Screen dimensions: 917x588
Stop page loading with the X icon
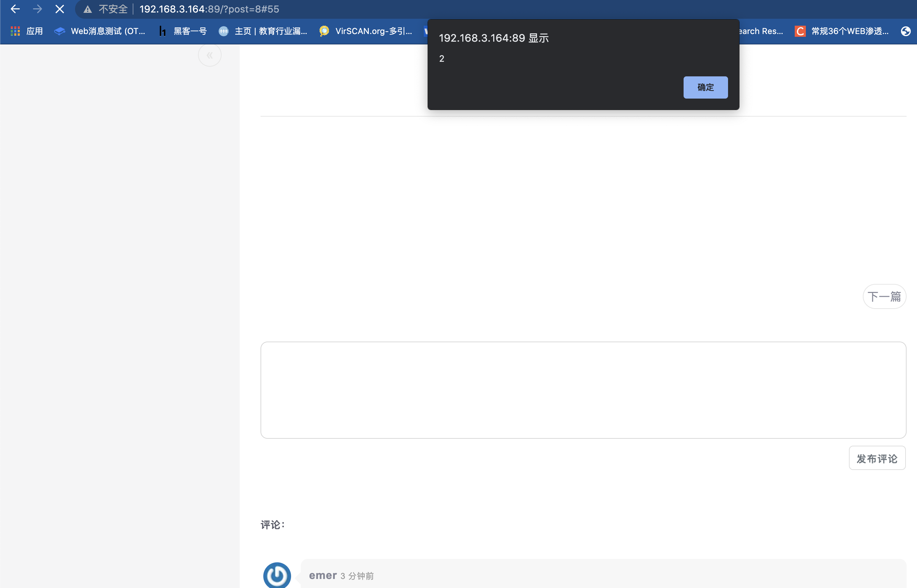click(60, 9)
